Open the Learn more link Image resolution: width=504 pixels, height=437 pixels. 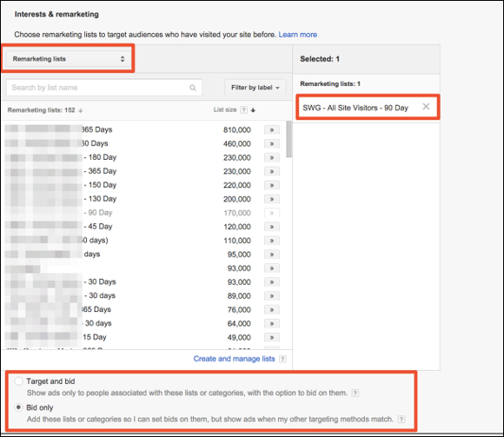pyautogui.click(x=298, y=35)
